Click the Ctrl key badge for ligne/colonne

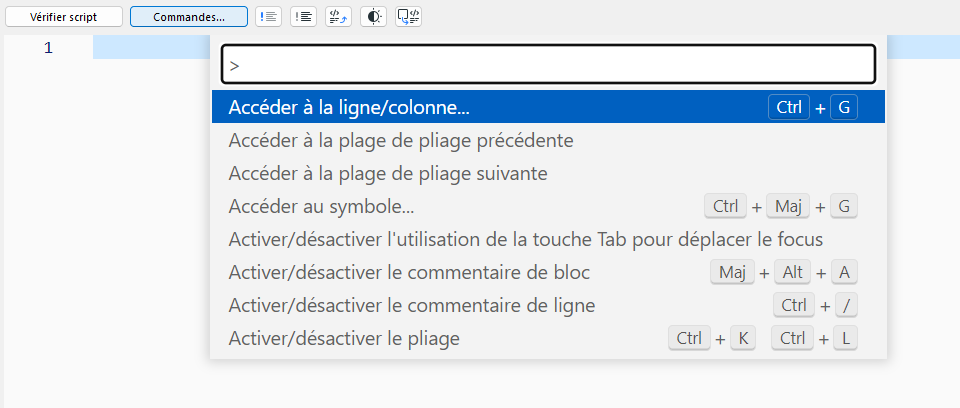(789, 107)
